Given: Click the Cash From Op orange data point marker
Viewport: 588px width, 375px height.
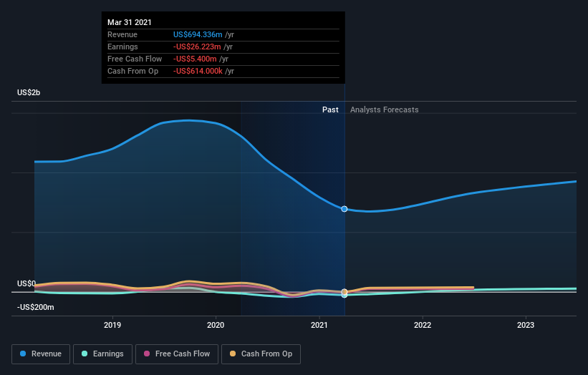Looking at the screenshot, I should (344, 292).
